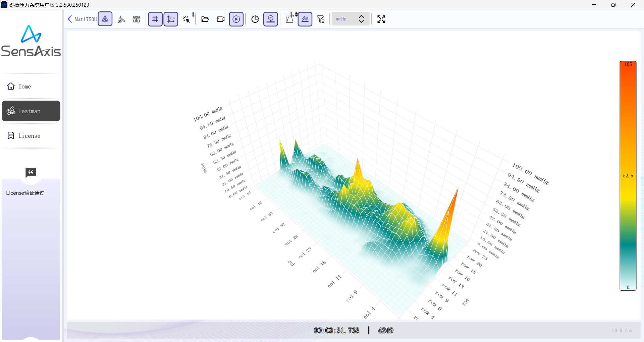Click the peak curve 1.0 icon
The height and width of the screenshot is (342, 644).
click(x=290, y=19)
